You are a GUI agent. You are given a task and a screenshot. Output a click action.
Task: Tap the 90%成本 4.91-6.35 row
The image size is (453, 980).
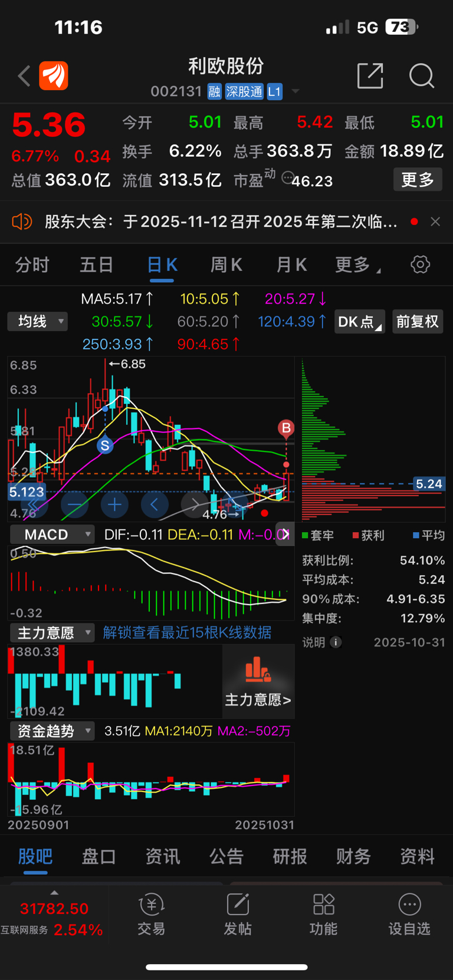tap(373, 599)
